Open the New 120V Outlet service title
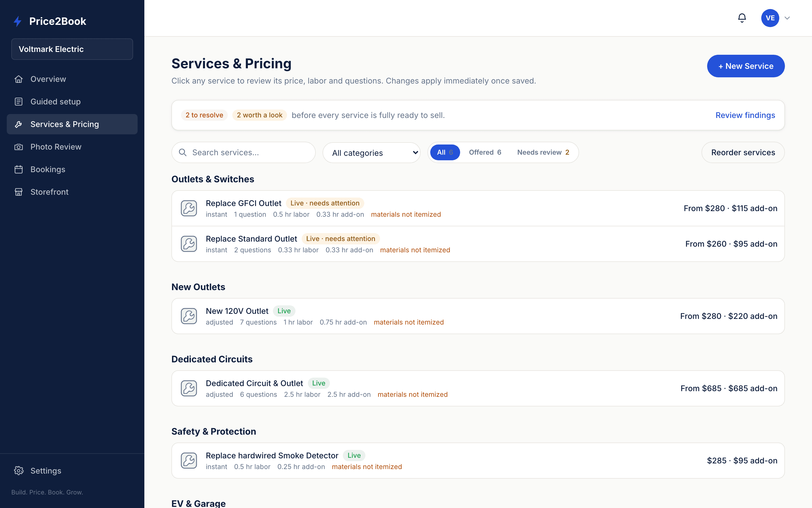812x508 pixels. pos(237,311)
